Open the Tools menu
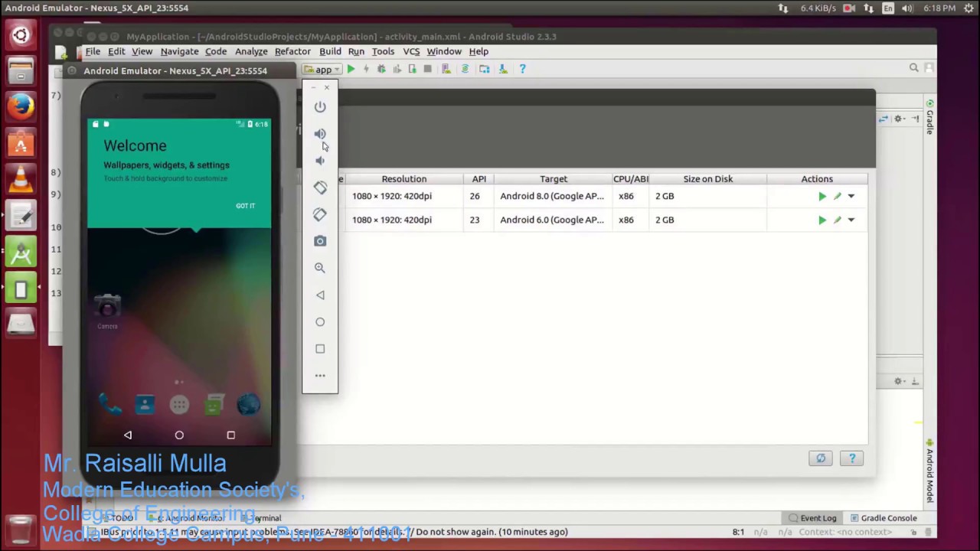Image resolution: width=980 pixels, height=551 pixels. (x=383, y=51)
